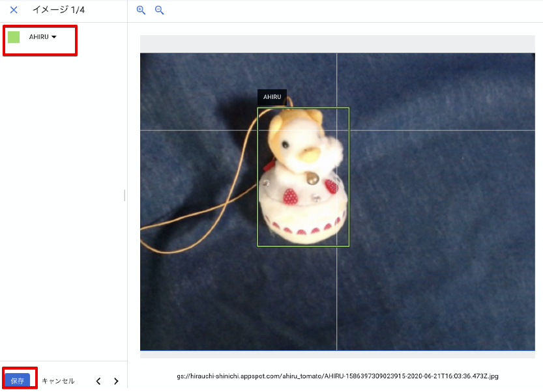Image resolution: width=543 pixels, height=392 pixels.
Task: Select the AHIRU tag above the bounding box
Action: pyautogui.click(x=272, y=96)
